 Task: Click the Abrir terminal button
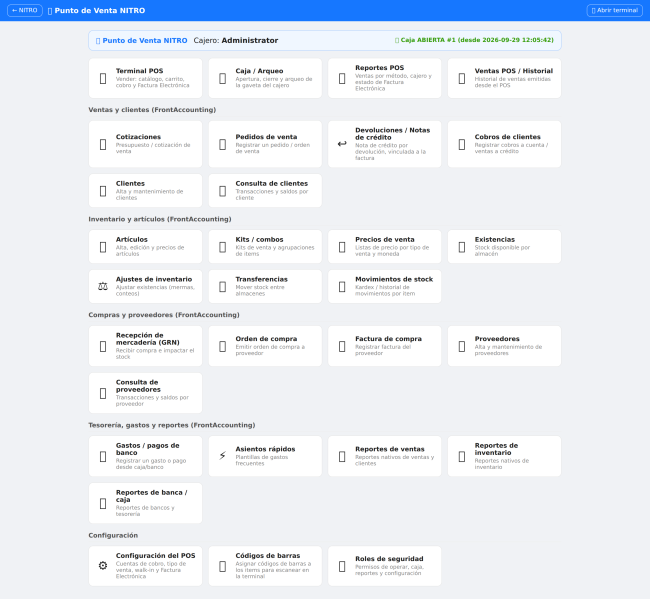[615, 10]
